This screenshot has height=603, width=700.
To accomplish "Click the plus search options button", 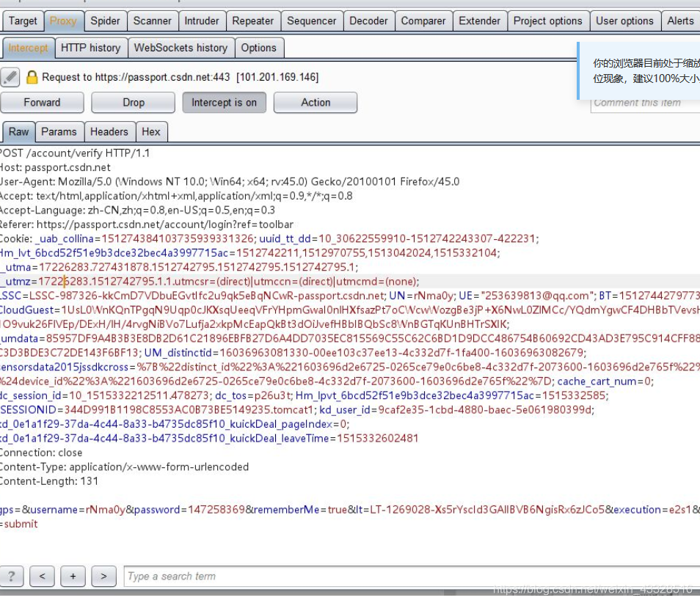I will point(73,576).
